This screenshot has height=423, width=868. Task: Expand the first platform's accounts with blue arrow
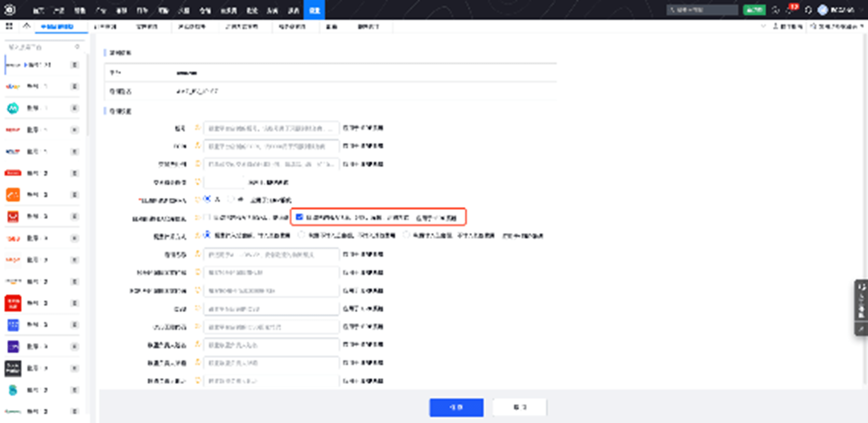(x=26, y=65)
